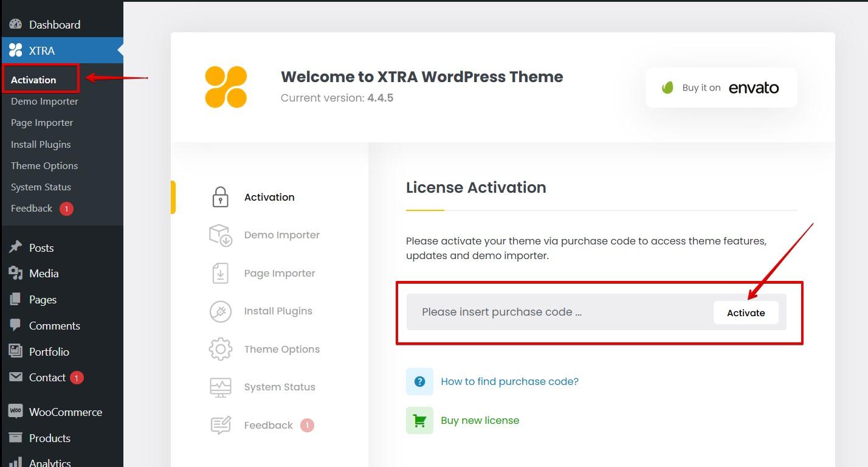Click the System Status monitor icon
This screenshot has width=868, height=467.
click(x=220, y=387)
